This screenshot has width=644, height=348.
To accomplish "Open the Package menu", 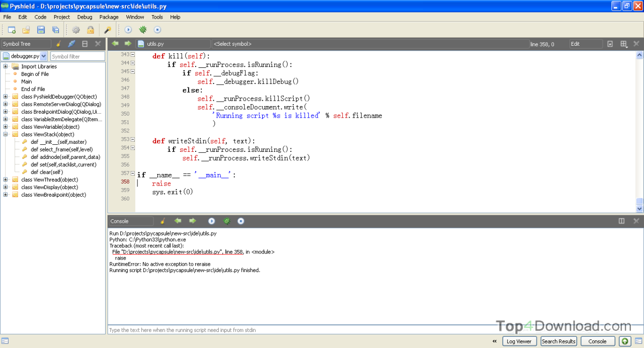I will click(x=109, y=17).
